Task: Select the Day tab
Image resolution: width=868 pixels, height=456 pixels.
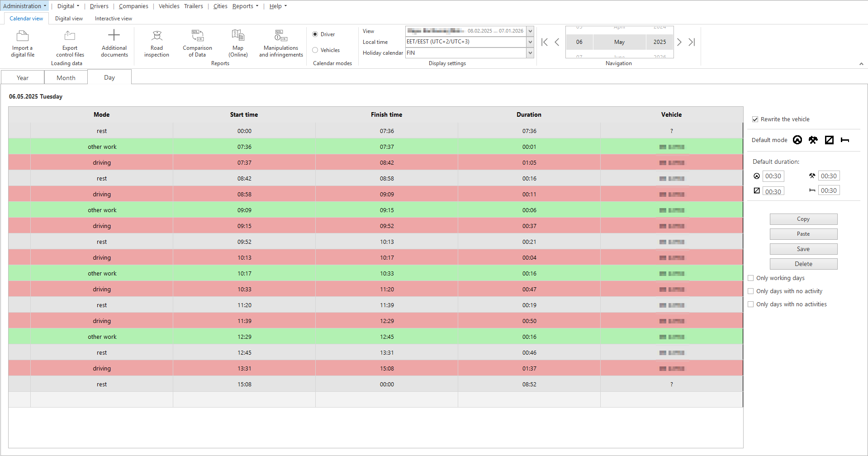Action: (x=109, y=77)
